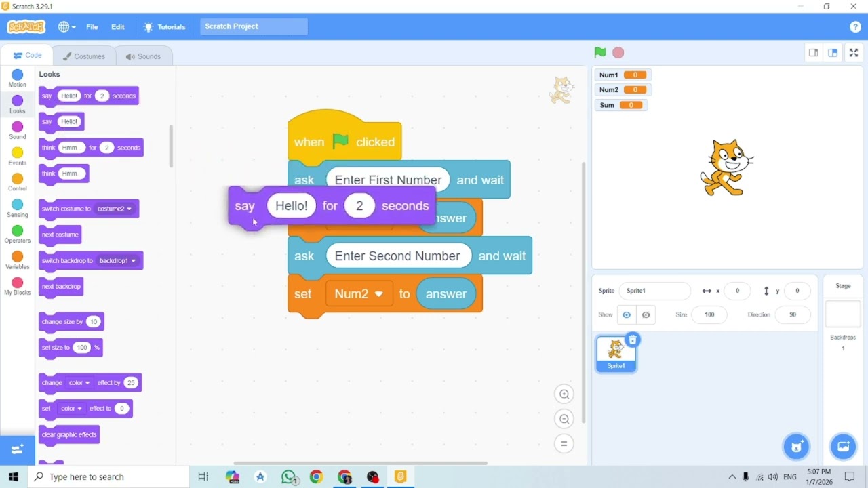Stop the project with the red stop button
The width and height of the screenshot is (868, 488).
[618, 53]
